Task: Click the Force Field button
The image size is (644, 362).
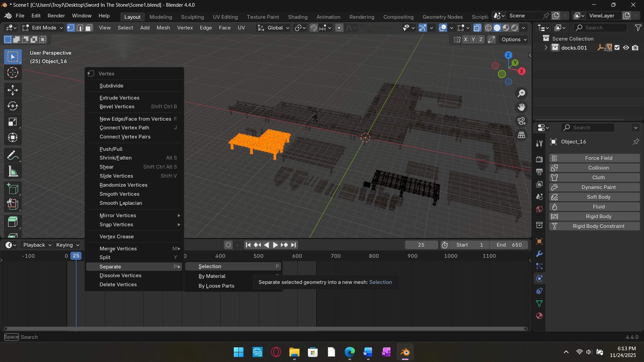Action: pos(595,158)
